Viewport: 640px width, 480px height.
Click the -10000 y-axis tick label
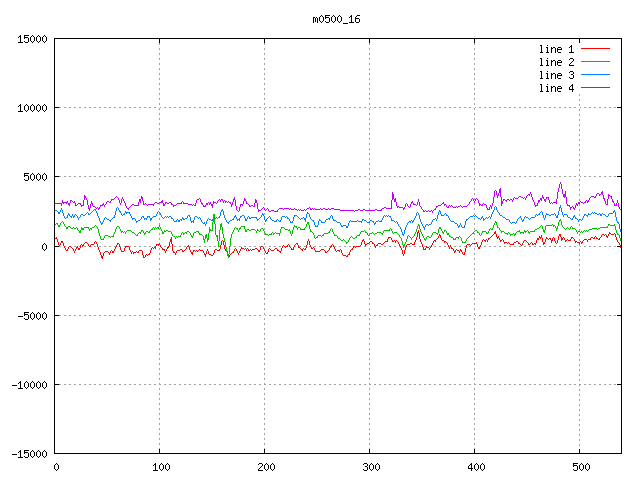click(29, 384)
